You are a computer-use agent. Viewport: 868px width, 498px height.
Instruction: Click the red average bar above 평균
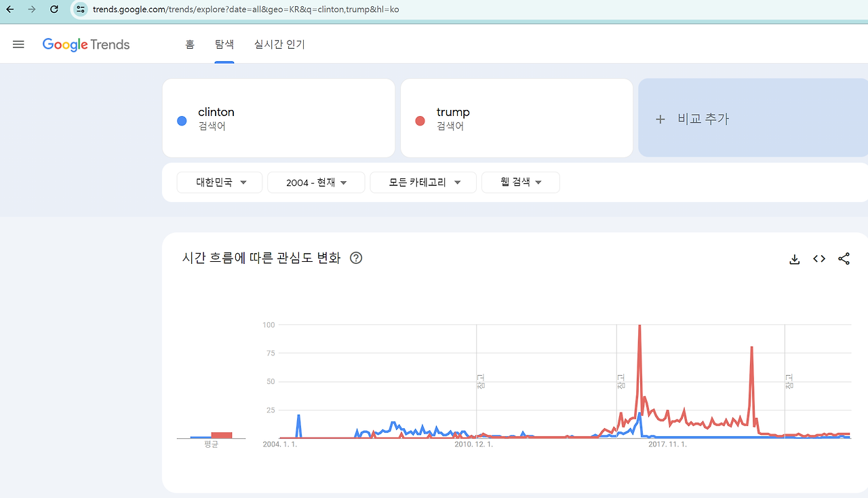tap(222, 435)
